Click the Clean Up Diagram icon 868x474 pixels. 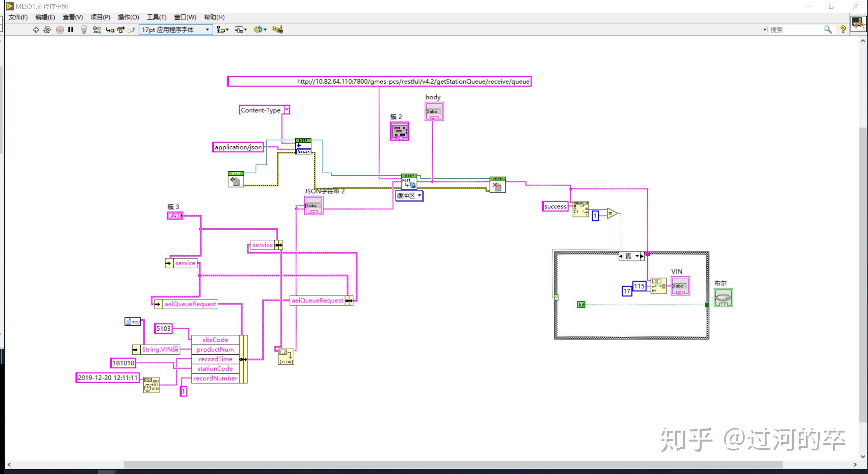tap(277, 30)
